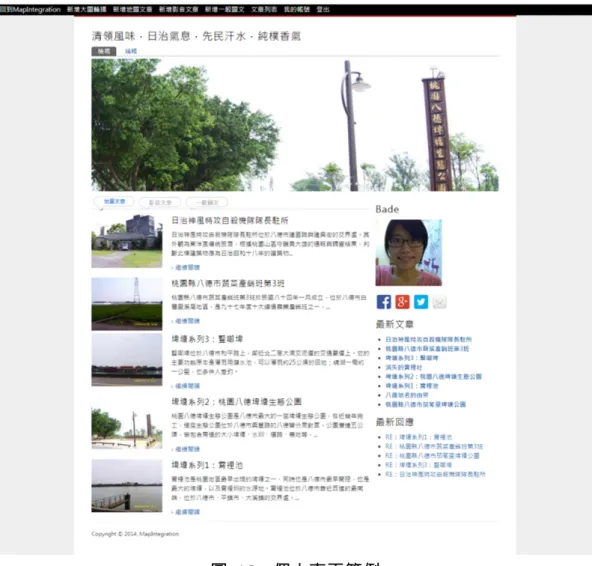
Task: Click 繼續閱讀 under 蔬菜產銷班第3班 article
Action: [187, 321]
